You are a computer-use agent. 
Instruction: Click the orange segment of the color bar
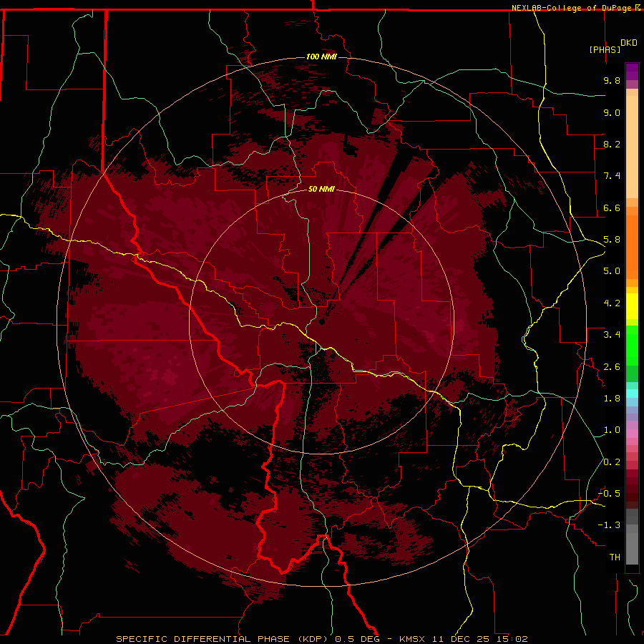(632, 248)
